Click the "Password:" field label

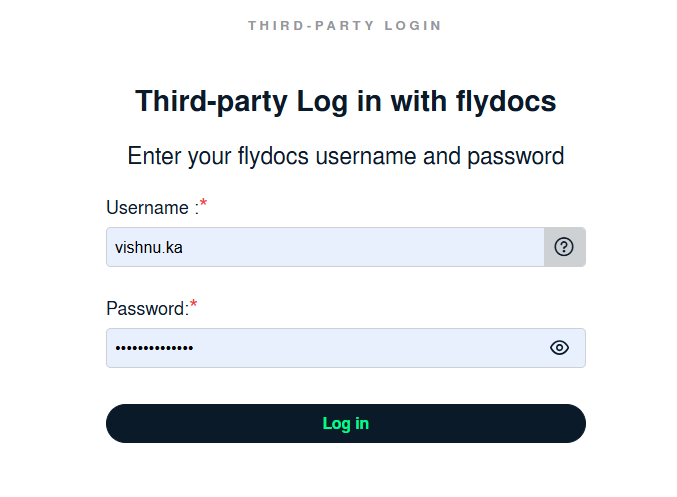(x=147, y=309)
